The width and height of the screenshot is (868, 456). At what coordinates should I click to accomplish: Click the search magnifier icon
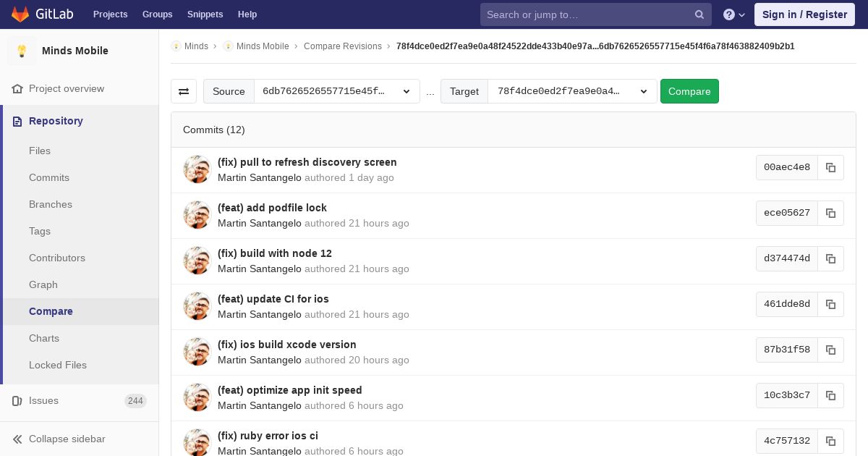[x=699, y=14]
